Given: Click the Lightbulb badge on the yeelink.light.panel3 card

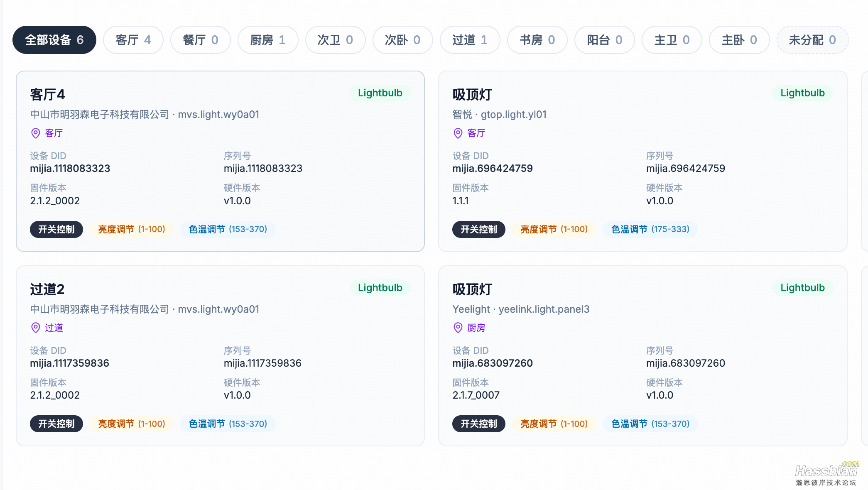Looking at the screenshot, I should pos(802,288).
